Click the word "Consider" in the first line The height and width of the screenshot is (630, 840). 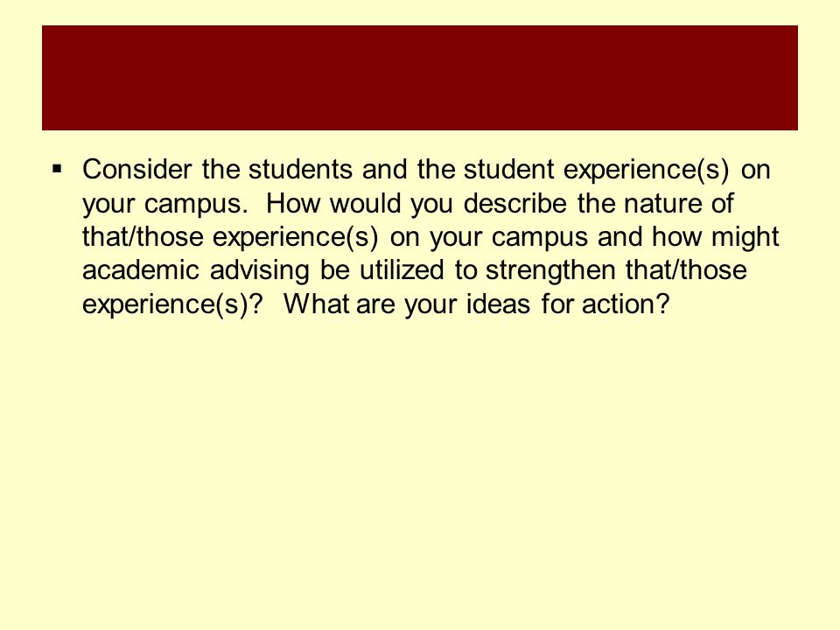click(137, 169)
